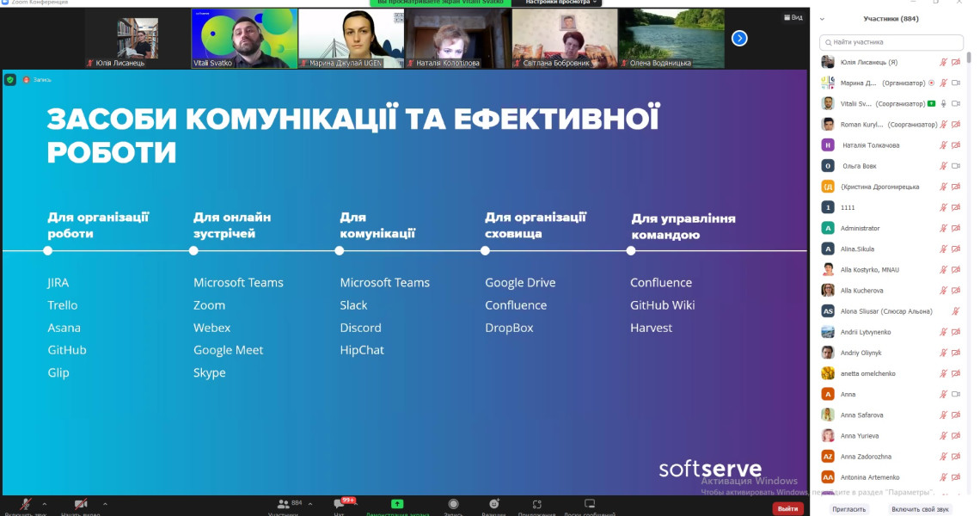Click Включить свой звук button
This screenshot has height=516, width=980.
[920, 509]
